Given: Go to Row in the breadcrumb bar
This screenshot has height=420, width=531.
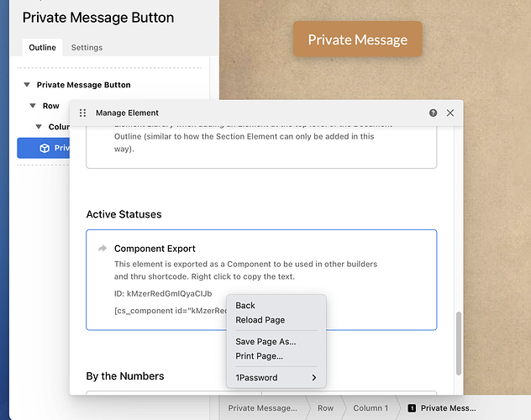Looking at the screenshot, I should point(325,408).
